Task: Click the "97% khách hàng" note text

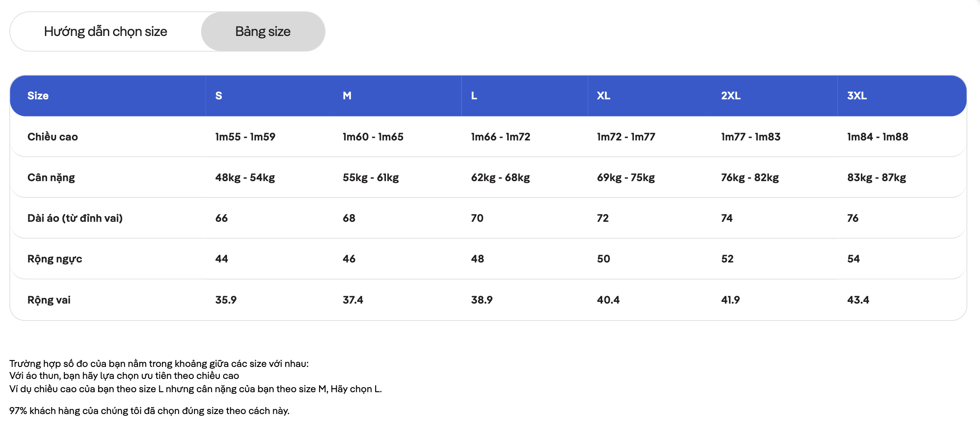Action: 149,411
